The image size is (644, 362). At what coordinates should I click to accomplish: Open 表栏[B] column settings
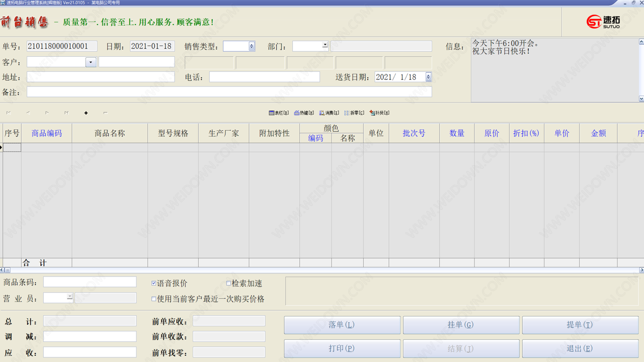tap(279, 113)
